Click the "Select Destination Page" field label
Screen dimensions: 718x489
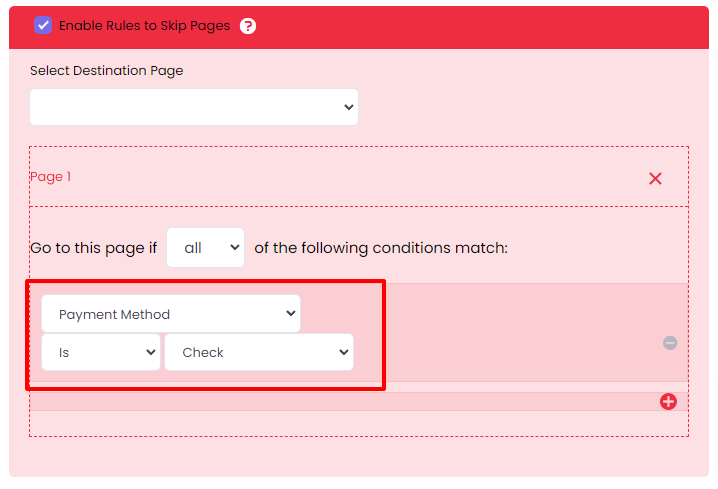(107, 71)
